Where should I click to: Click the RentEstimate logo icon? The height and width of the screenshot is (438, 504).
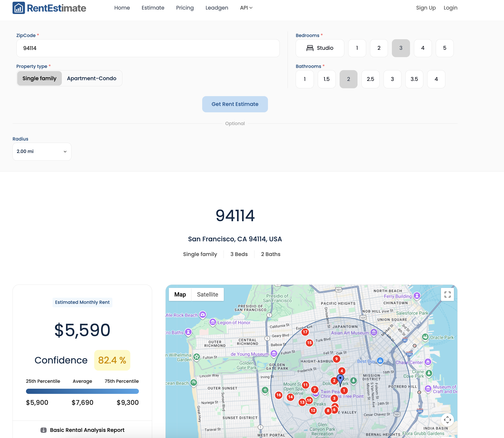(19, 8)
